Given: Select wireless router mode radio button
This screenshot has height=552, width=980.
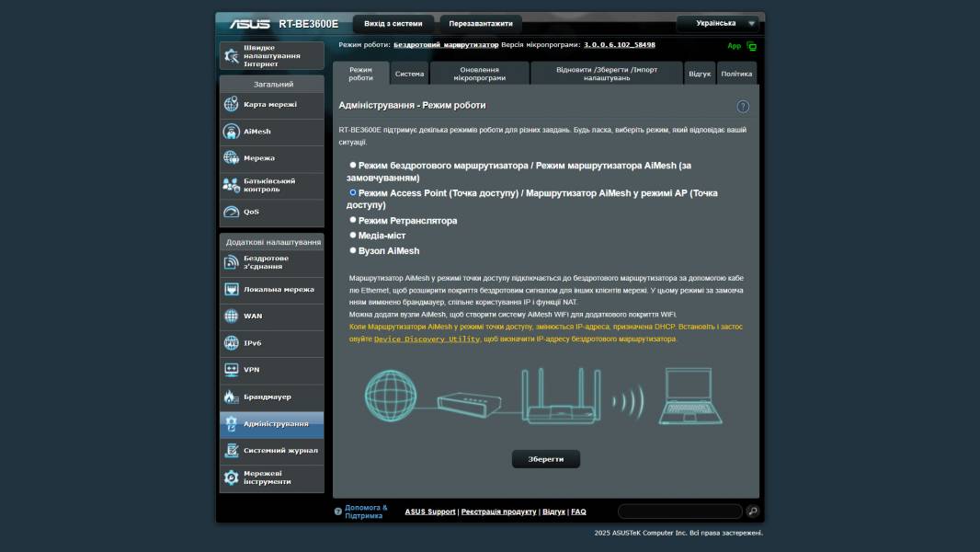Looking at the screenshot, I should pos(352,165).
